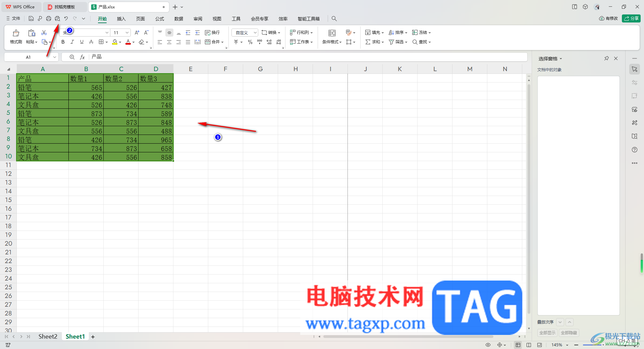Apply strikethrough formatting
The width and height of the screenshot is (644, 349).
coord(91,42)
